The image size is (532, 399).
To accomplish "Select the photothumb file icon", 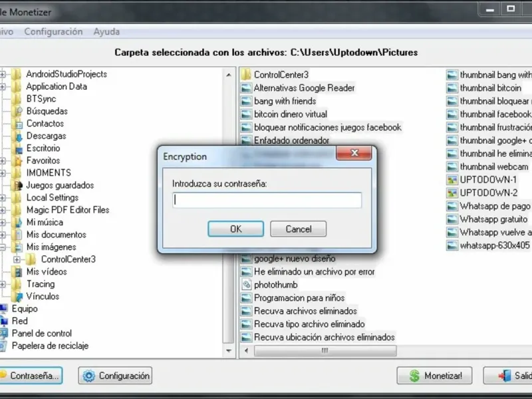I will (246, 285).
